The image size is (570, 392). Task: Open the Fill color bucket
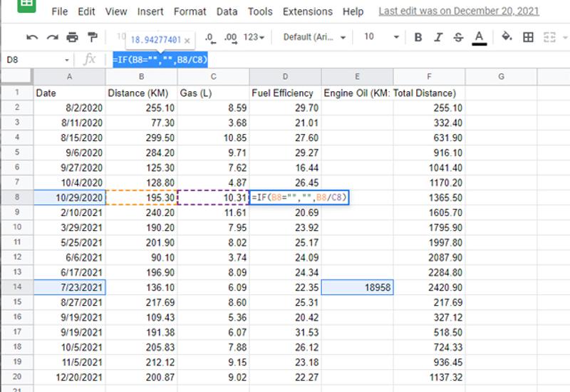(507, 37)
